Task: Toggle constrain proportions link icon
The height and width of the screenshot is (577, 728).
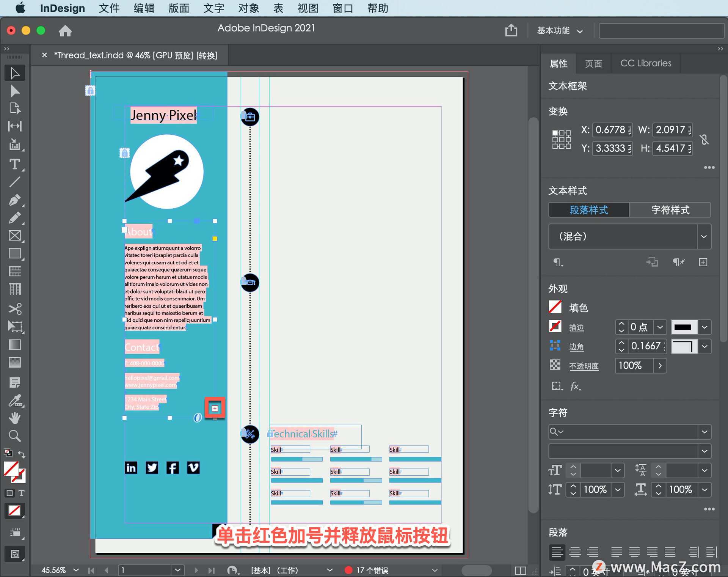Action: pos(704,140)
